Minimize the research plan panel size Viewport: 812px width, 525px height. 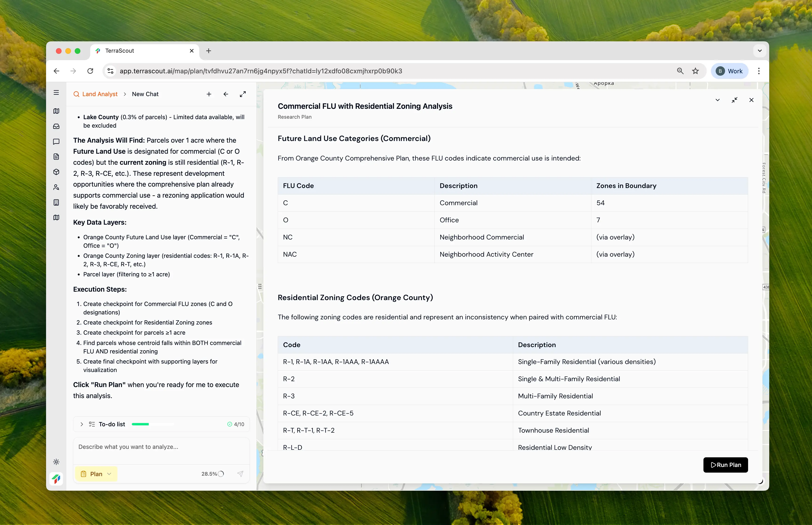click(734, 100)
